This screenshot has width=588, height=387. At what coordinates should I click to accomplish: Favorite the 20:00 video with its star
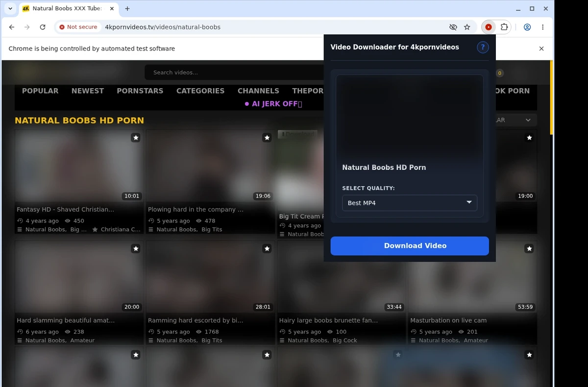click(136, 249)
